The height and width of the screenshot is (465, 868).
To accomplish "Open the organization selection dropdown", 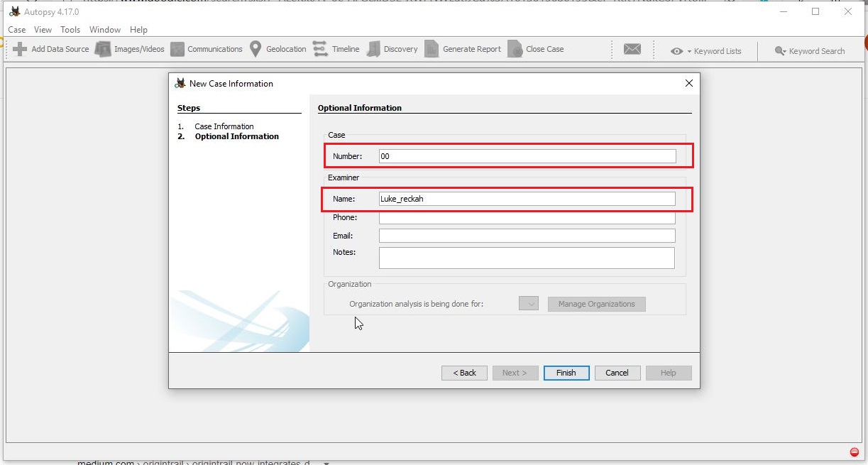I will point(529,304).
